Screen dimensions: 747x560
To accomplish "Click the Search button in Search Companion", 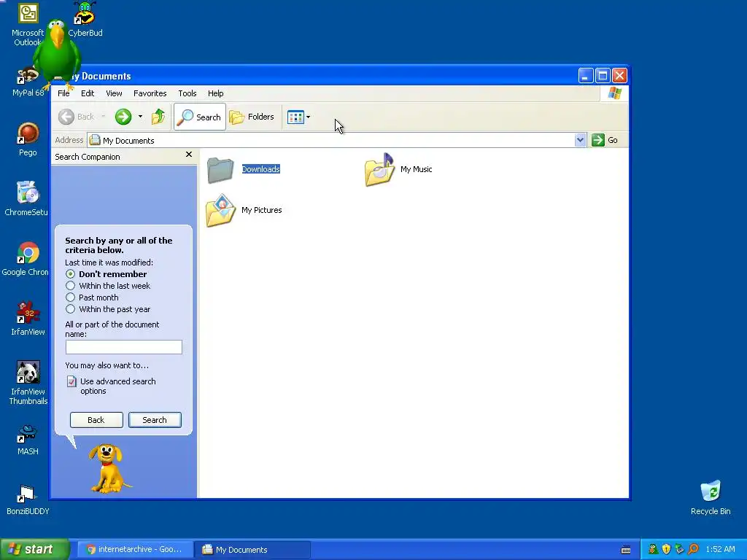I will [x=155, y=420].
